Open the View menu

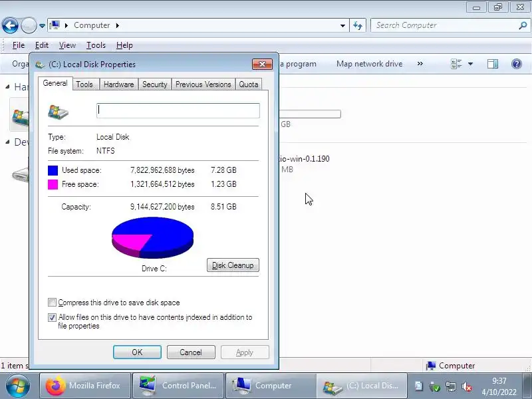coord(67,45)
